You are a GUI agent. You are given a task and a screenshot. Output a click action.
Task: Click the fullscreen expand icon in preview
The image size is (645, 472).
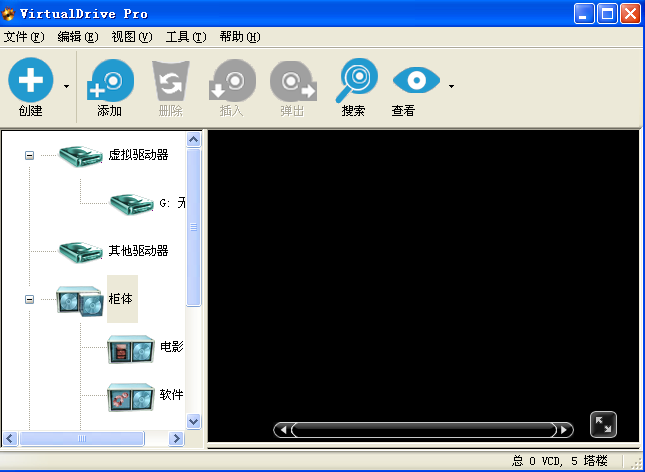(603, 424)
